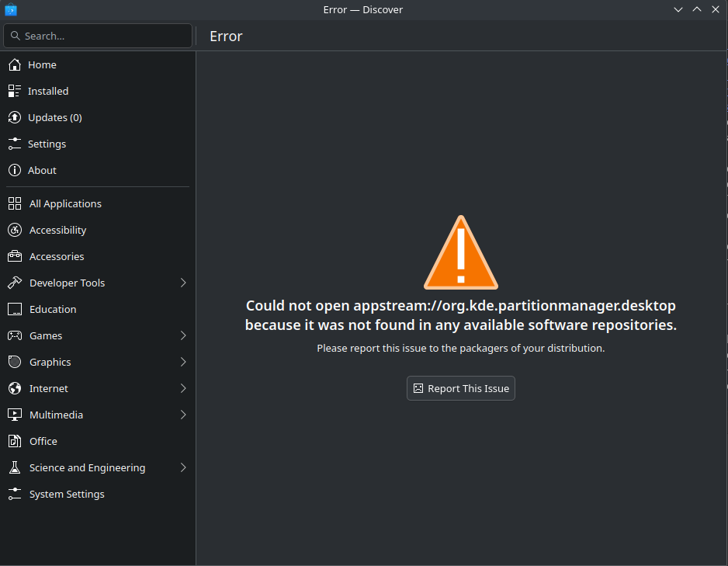Select the All Applications label

[65, 204]
